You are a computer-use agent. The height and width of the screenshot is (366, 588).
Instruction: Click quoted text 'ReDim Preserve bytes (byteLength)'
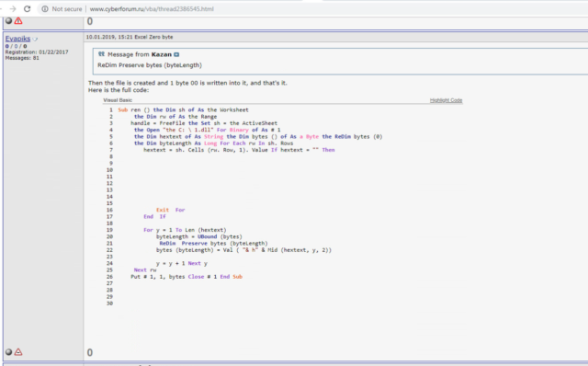tap(150, 65)
